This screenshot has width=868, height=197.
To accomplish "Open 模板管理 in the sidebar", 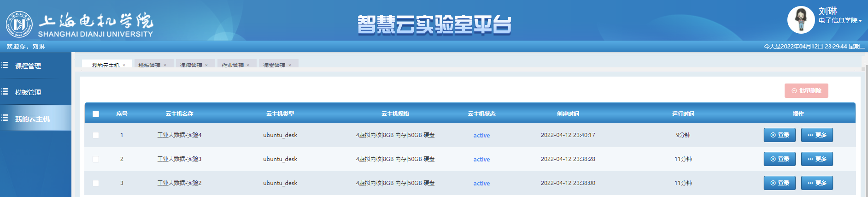I will pos(28,92).
